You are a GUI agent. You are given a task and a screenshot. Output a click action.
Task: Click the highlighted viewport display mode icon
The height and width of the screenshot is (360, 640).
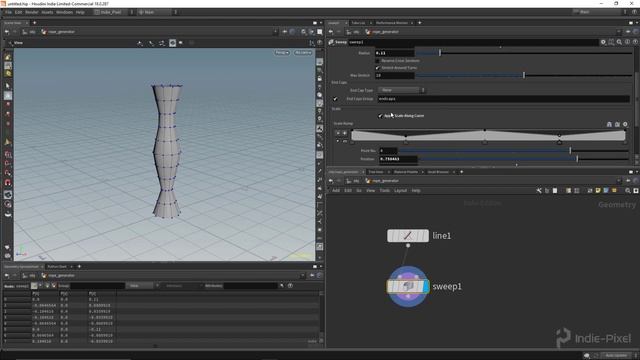pyautogui.click(x=173, y=43)
